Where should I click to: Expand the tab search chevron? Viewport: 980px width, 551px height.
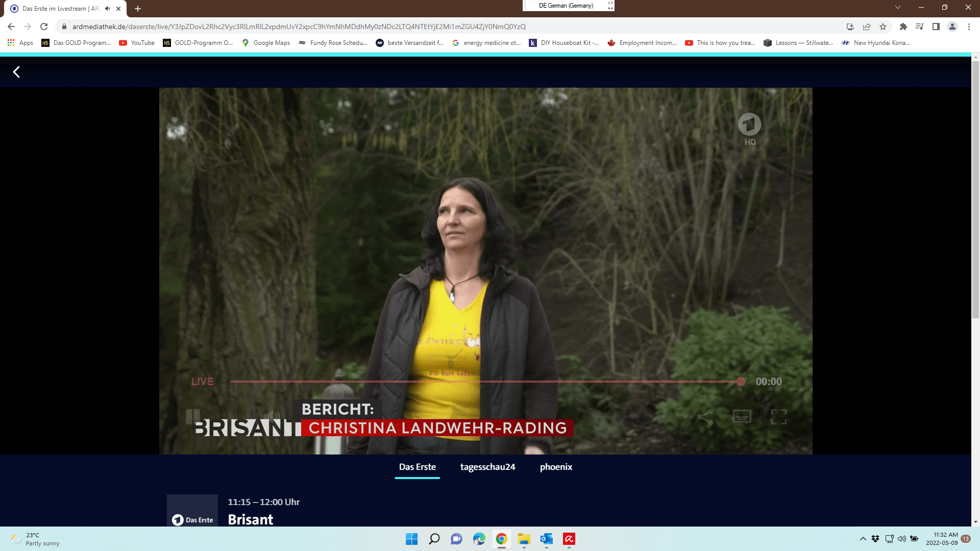pyautogui.click(x=897, y=7)
